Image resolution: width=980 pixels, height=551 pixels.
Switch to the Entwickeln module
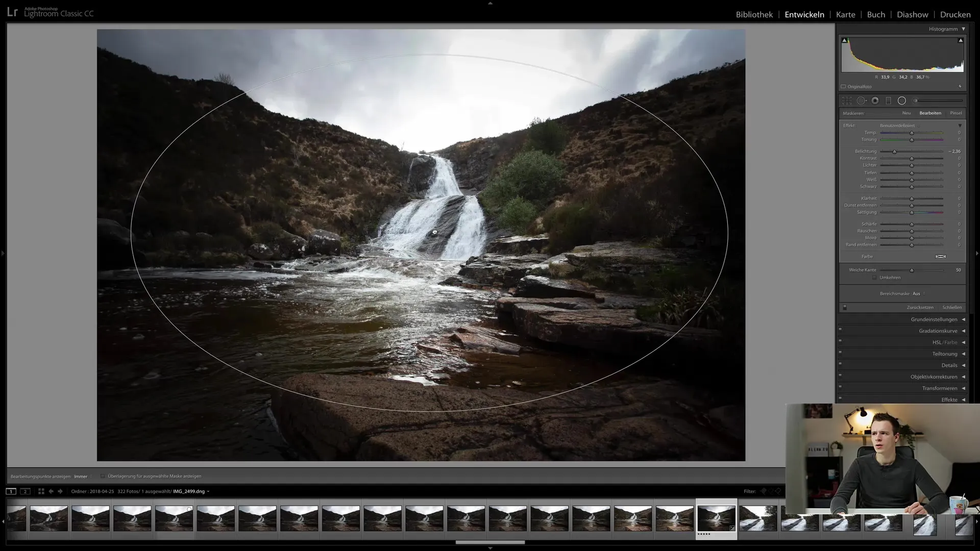click(x=804, y=14)
